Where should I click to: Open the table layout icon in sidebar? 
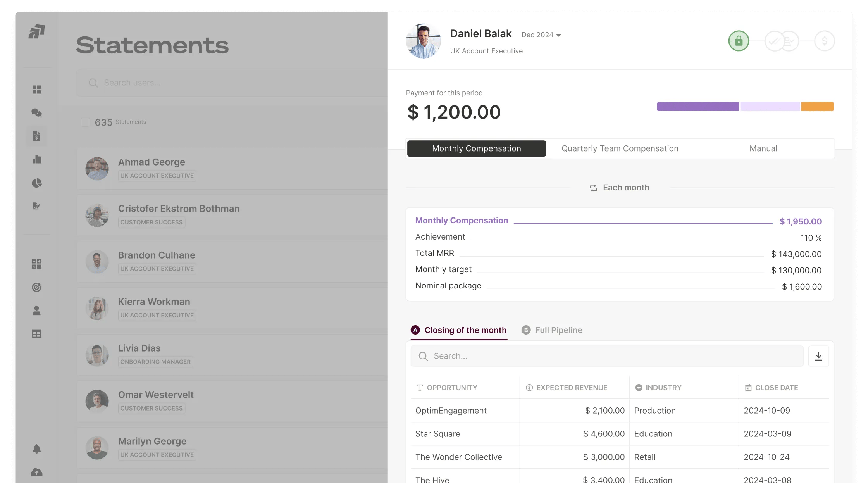[36, 334]
